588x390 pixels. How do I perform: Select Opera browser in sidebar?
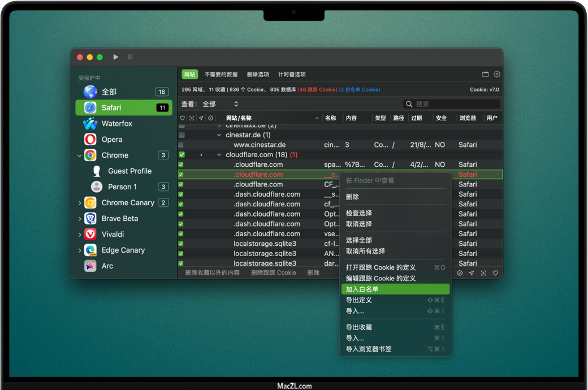pyautogui.click(x=111, y=139)
